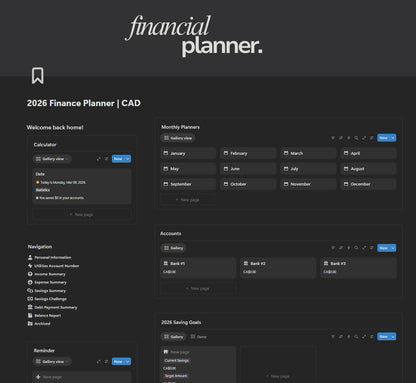This screenshot has height=383, width=416.
Task: Search in Accounts database
Action: 356,248
